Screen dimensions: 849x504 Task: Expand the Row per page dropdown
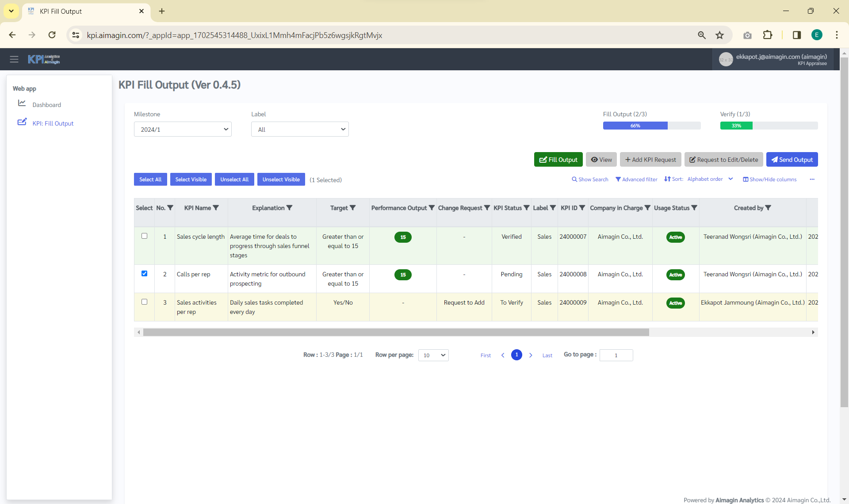click(x=433, y=355)
